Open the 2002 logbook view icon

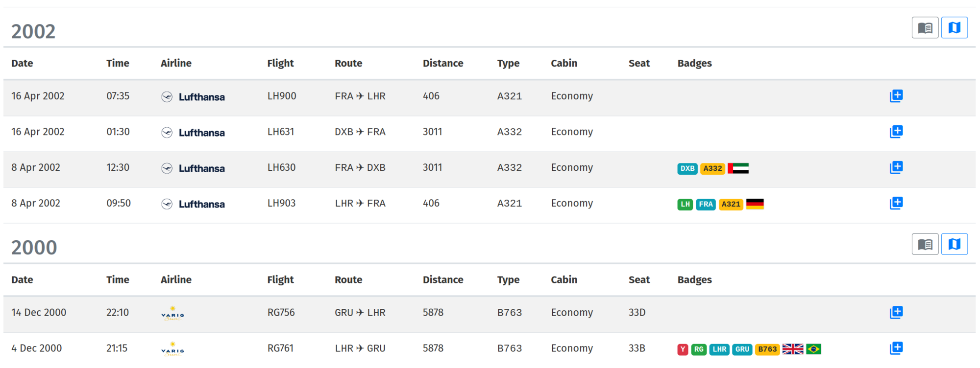pos(925,28)
